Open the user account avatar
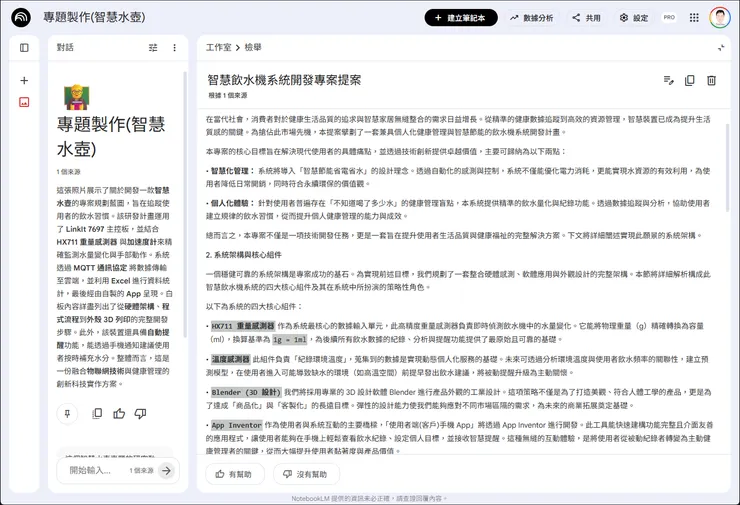 pos(720,17)
